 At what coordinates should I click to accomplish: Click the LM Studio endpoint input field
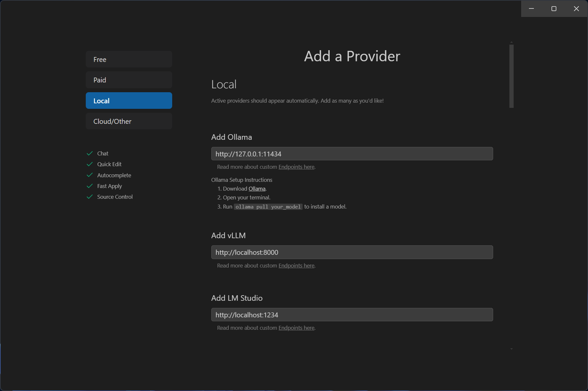click(x=352, y=315)
